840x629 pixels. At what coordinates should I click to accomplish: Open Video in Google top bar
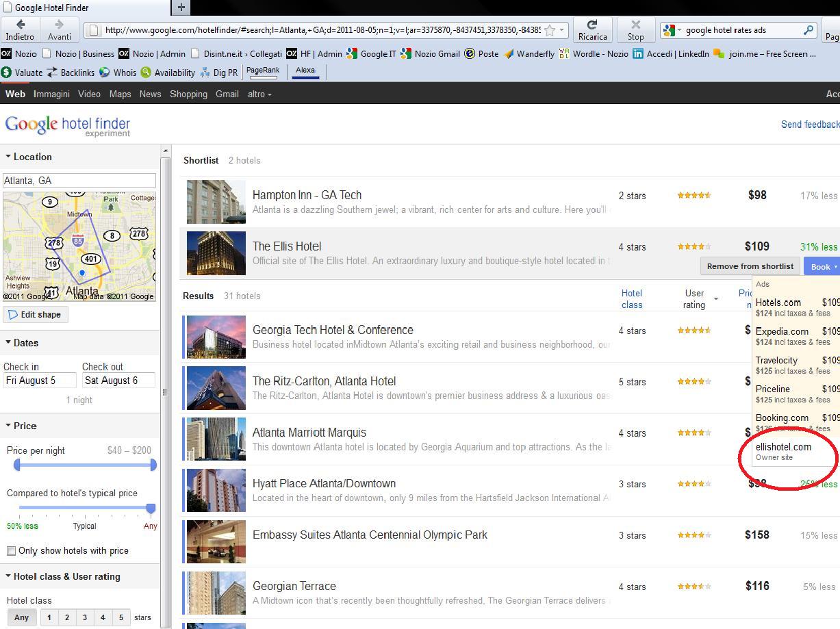click(x=89, y=94)
